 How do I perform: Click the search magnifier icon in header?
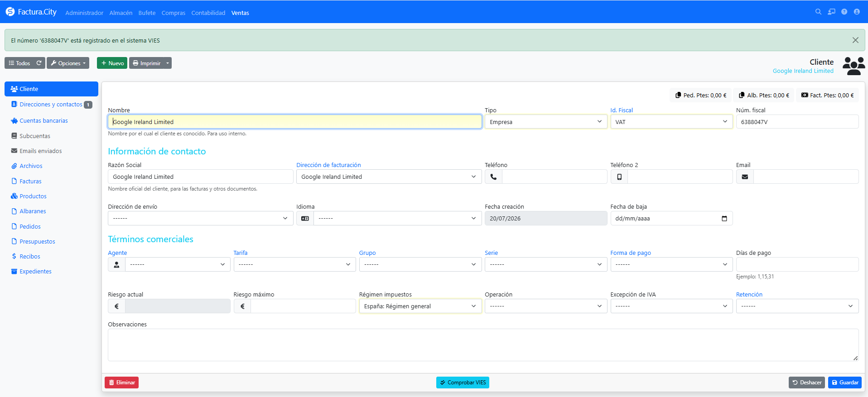[x=818, y=12]
